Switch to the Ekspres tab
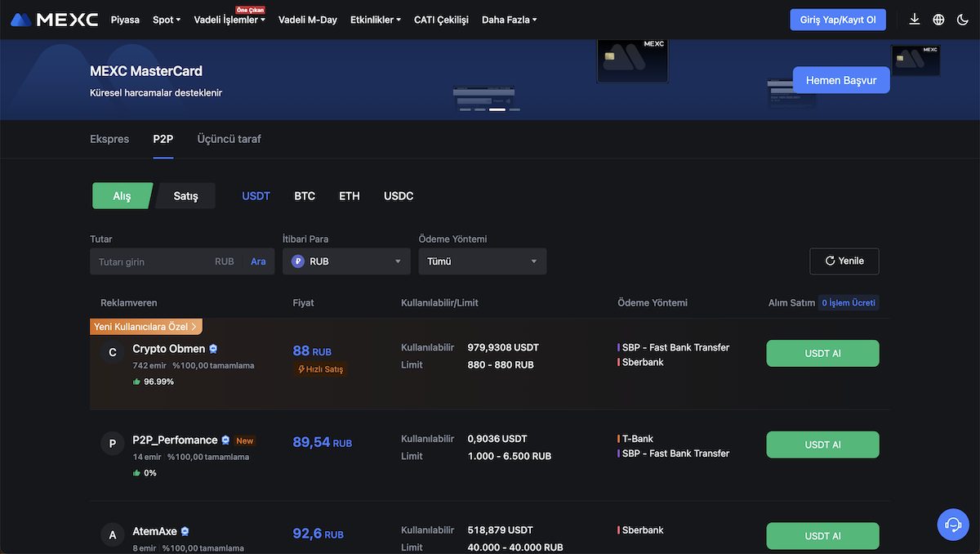This screenshot has width=980, height=554. 109,139
